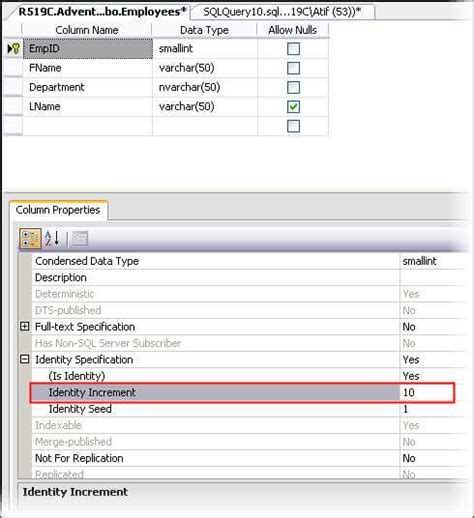Image resolution: width=474 pixels, height=518 pixels.
Task: Click the Yes value of (Is Identity)
Action: 411,376
